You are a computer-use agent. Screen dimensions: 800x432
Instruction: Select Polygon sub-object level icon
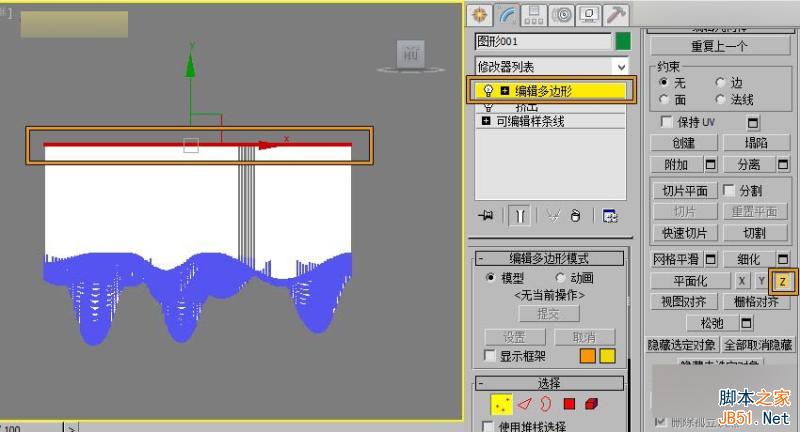pyautogui.click(x=569, y=404)
